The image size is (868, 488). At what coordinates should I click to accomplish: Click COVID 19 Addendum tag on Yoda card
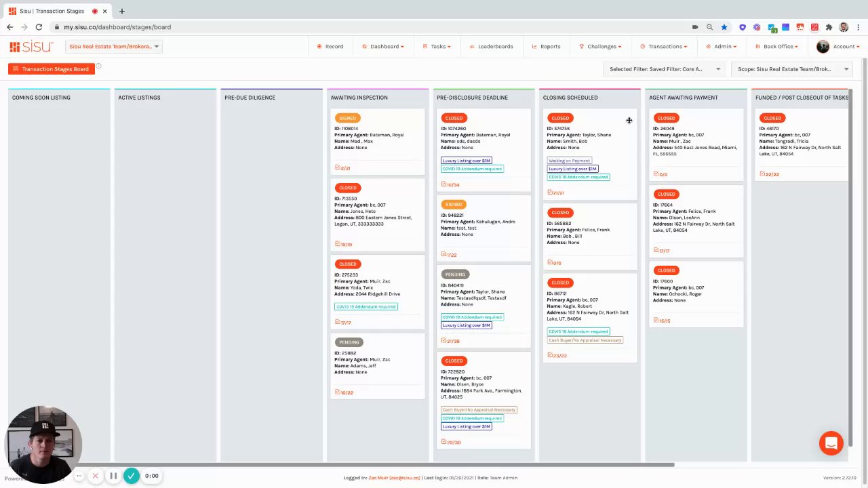[x=366, y=306]
